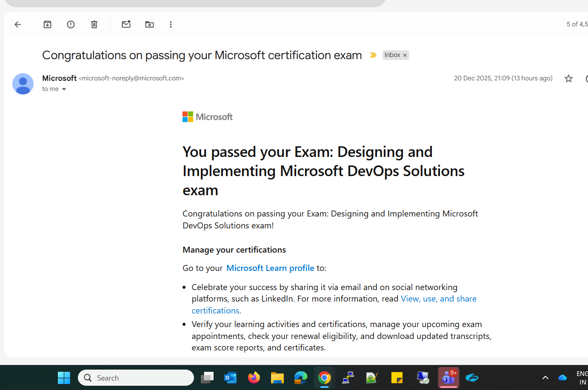Archive this Microsoft email

click(x=47, y=25)
